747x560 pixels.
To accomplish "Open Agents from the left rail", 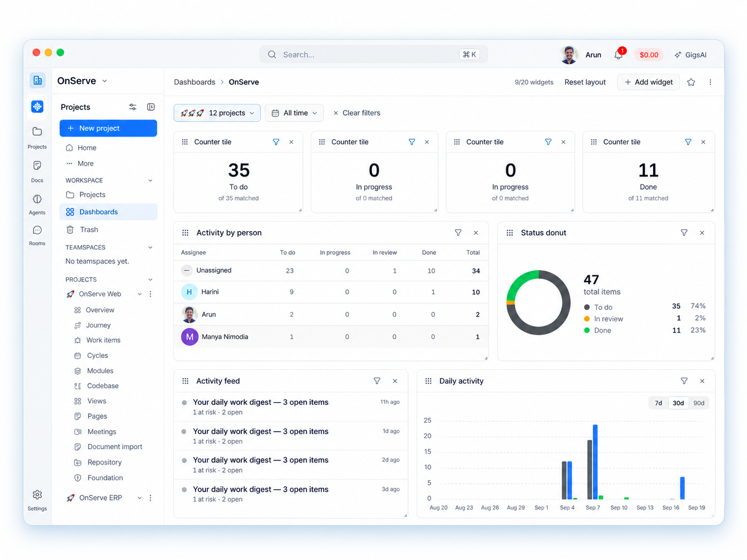I will [x=37, y=204].
